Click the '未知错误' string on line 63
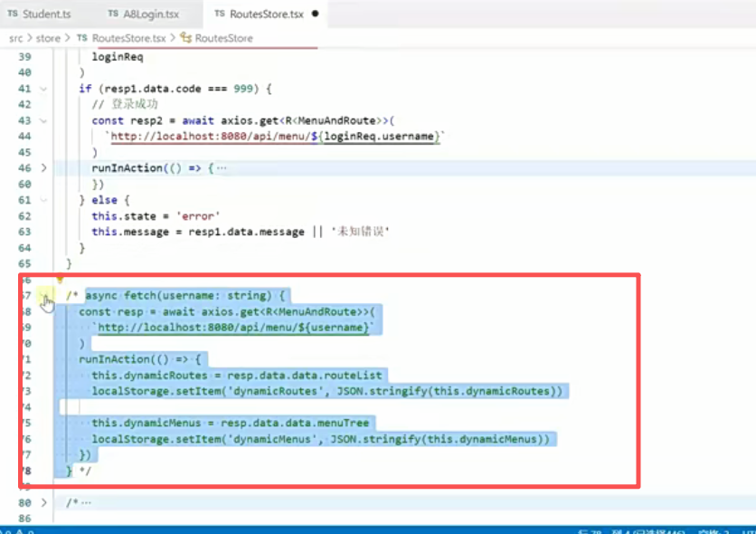The width and height of the screenshot is (756, 534). pos(361,232)
